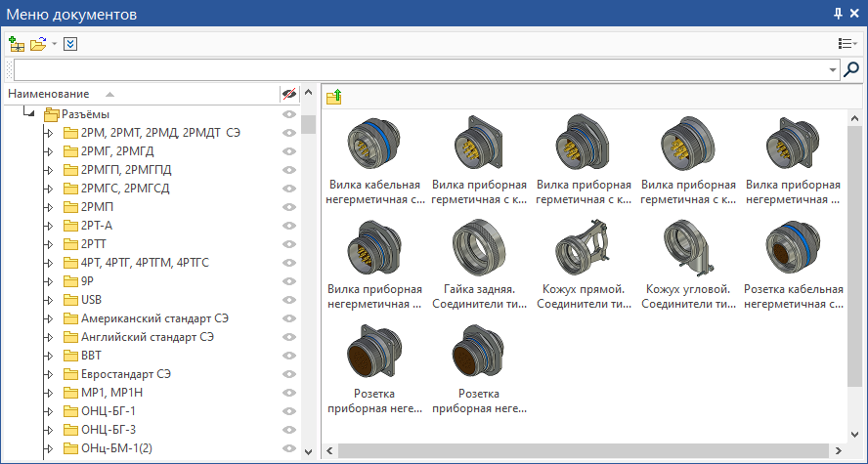
Task: Go up one folder level icon
Action: [334, 96]
